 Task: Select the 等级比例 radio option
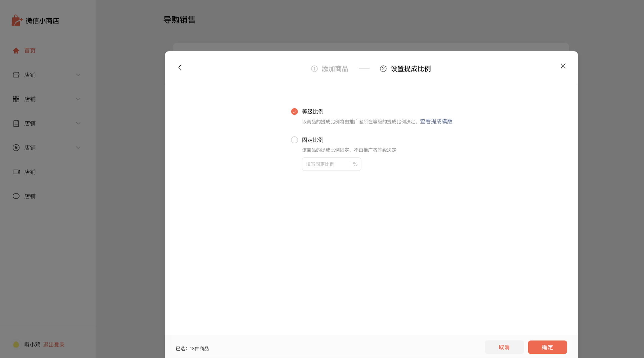(295, 111)
